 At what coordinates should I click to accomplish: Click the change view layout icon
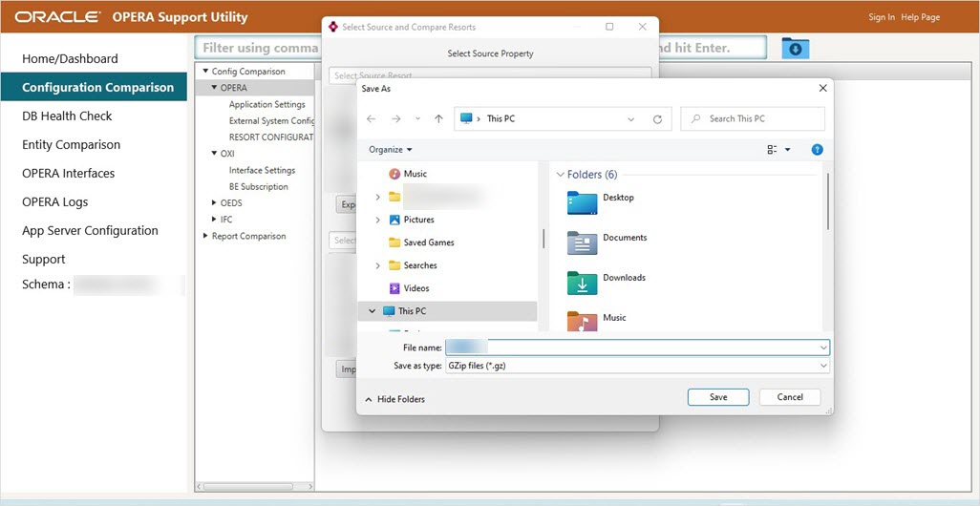pyautogui.click(x=773, y=150)
